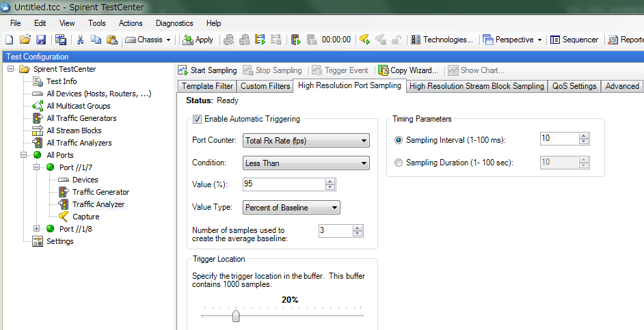Switch to Advanced tab
This screenshot has width=644, height=330.
(x=622, y=86)
